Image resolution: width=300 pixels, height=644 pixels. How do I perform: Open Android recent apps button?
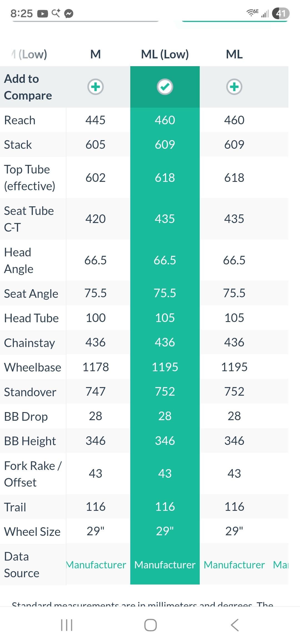tap(67, 625)
